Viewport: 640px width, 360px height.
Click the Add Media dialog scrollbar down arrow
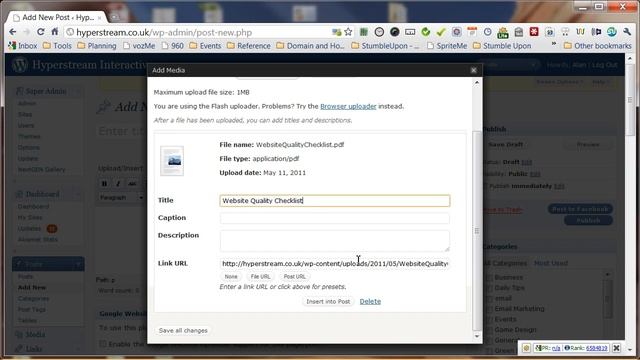click(x=477, y=336)
